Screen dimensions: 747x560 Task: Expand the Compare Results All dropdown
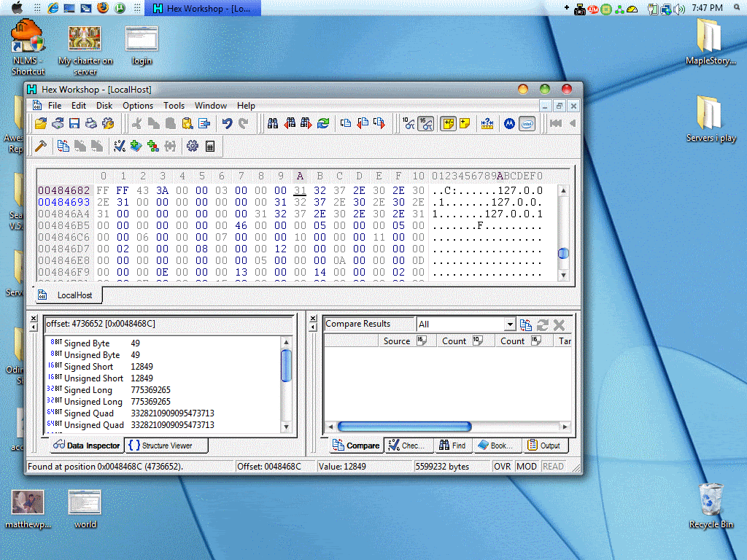[510, 324]
